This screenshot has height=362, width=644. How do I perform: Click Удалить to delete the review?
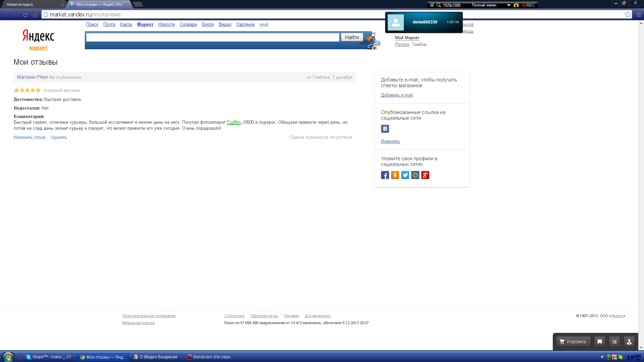(x=59, y=137)
